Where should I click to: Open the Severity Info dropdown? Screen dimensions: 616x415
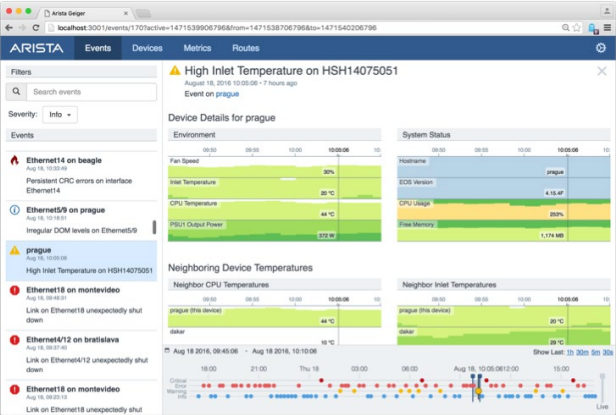(x=60, y=115)
